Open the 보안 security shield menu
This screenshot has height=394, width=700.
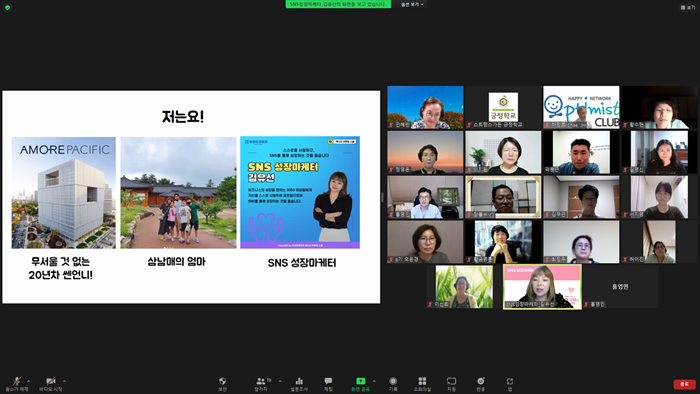pyautogui.click(x=222, y=384)
